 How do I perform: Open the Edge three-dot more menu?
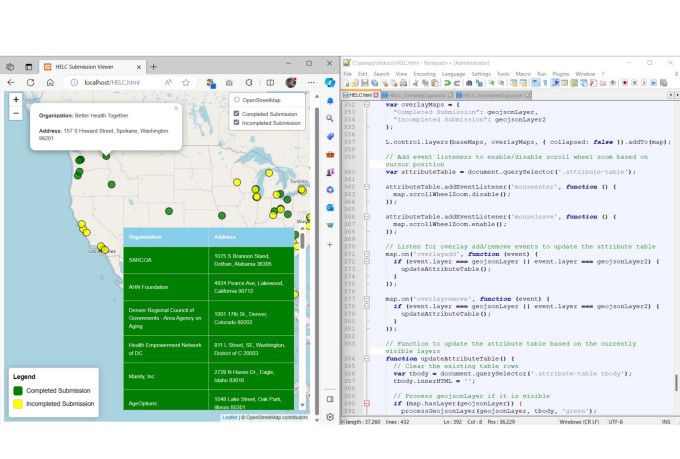tap(311, 82)
